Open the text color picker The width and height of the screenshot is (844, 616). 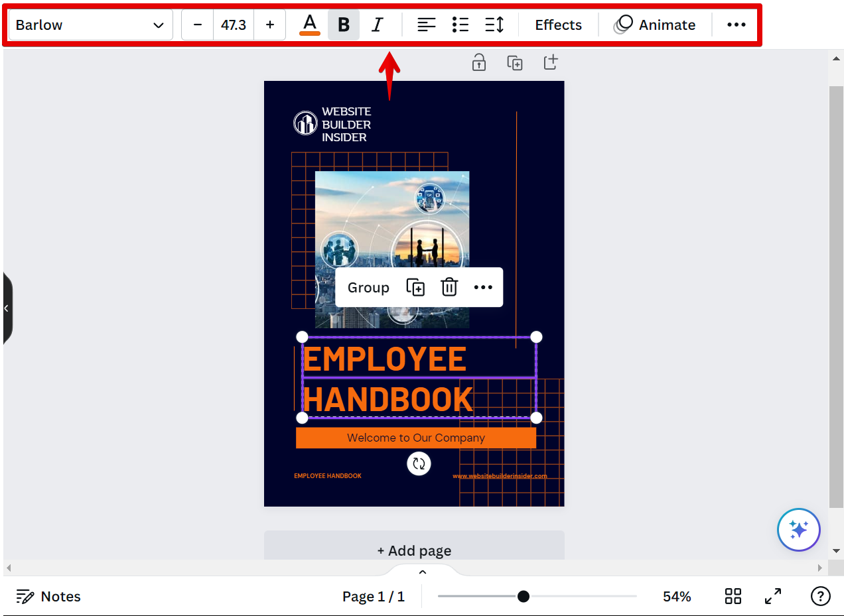310,25
